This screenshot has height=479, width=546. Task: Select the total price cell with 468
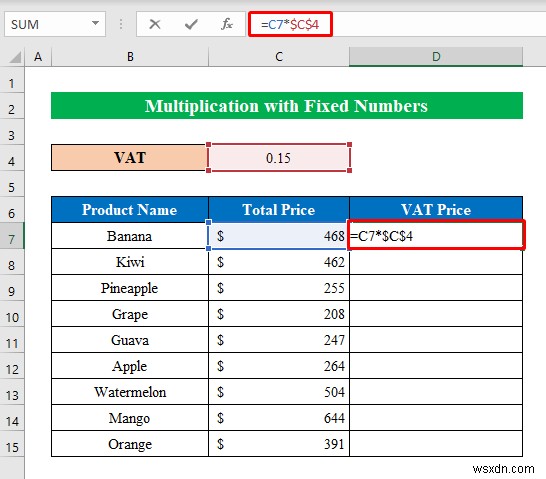tap(279, 236)
